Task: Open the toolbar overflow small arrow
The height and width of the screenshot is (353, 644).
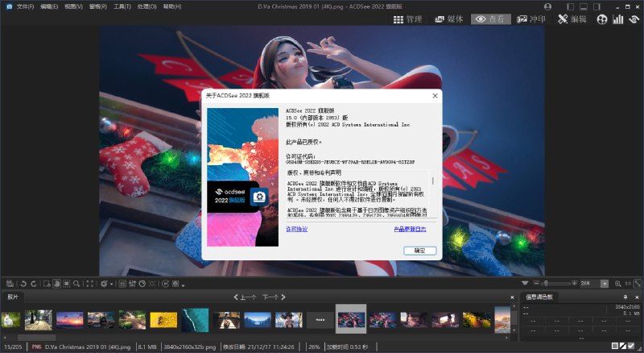Action: (183, 285)
